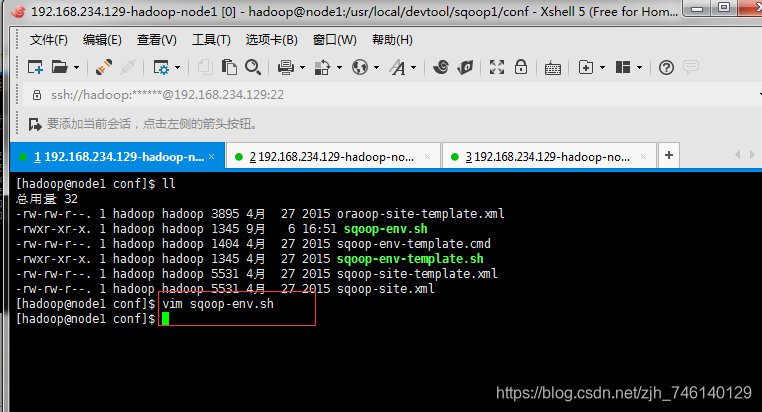Click the address bar padlock icon
The width and height of the screenshot is (762, 412).
[x=36, y=95]
